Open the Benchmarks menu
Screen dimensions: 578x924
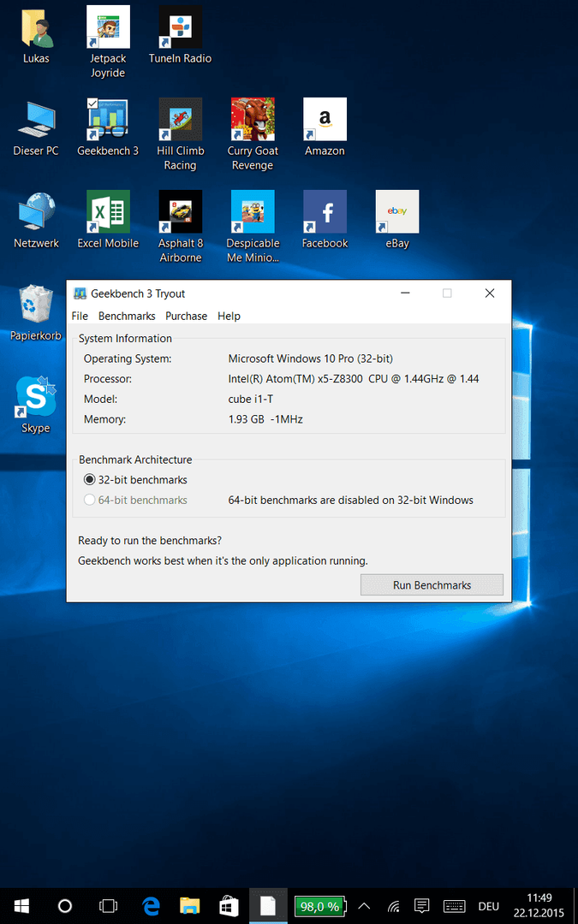(127, 316)
